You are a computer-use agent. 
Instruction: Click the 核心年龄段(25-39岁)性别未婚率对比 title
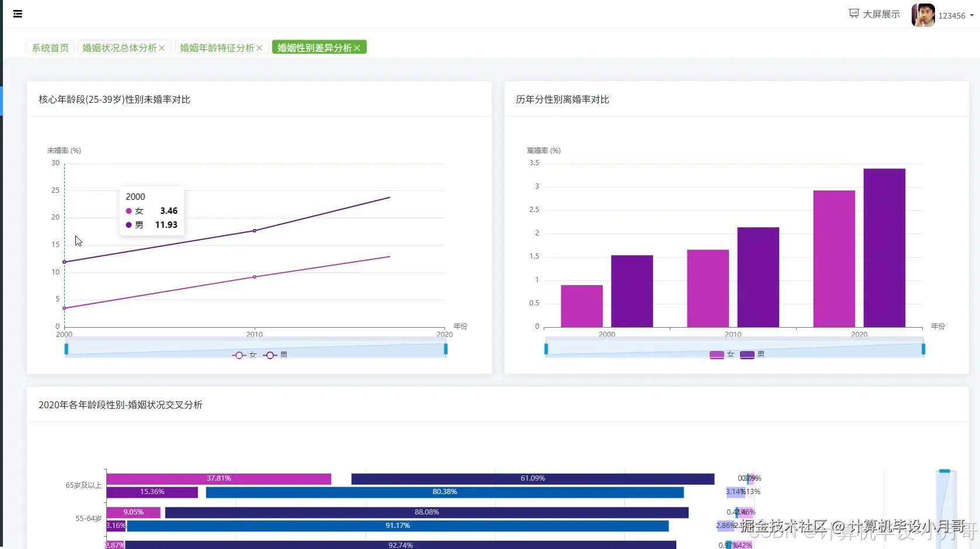[114, 99]
